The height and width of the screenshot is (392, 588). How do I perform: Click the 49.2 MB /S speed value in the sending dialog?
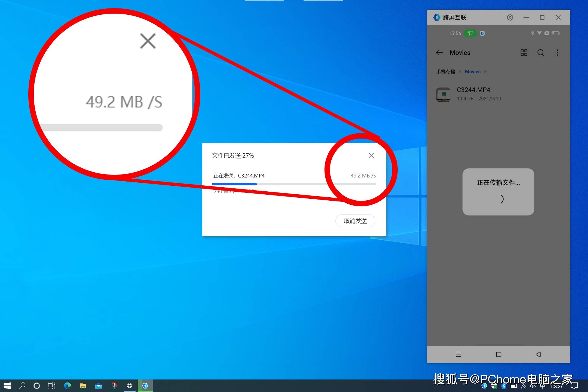[x=363, y=176]
